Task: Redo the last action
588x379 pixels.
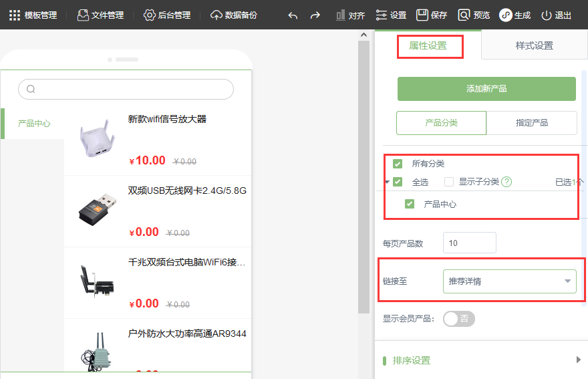Action: 315,15
